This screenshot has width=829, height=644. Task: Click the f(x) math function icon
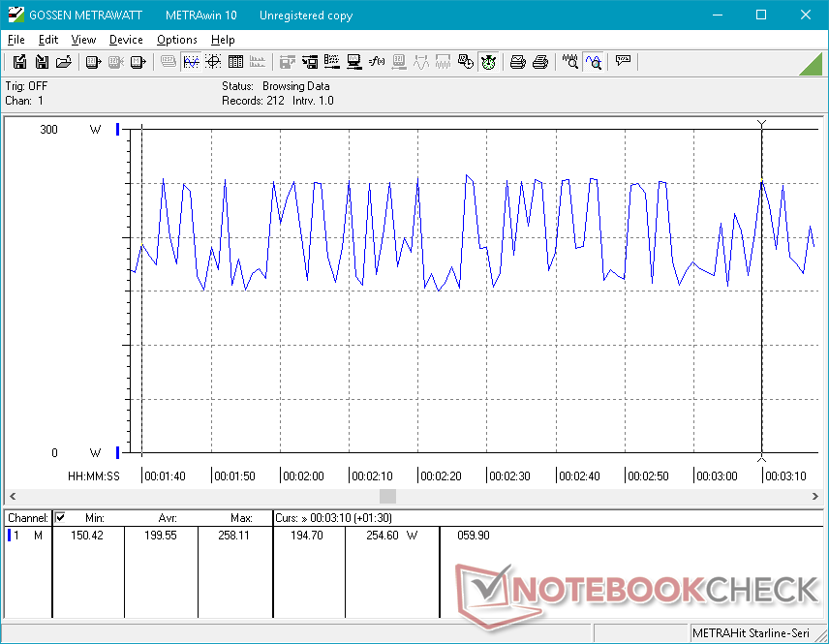[x=377, y=62]
